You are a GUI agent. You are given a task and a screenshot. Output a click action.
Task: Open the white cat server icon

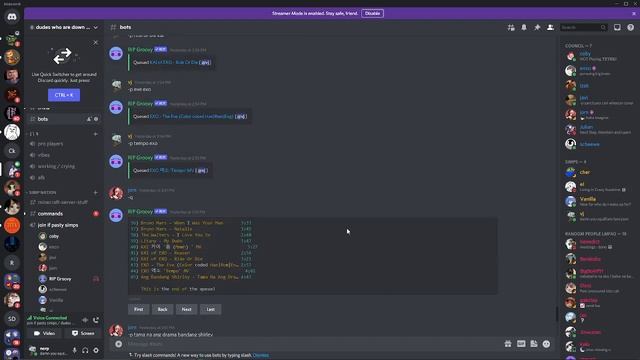click(12, 132)
